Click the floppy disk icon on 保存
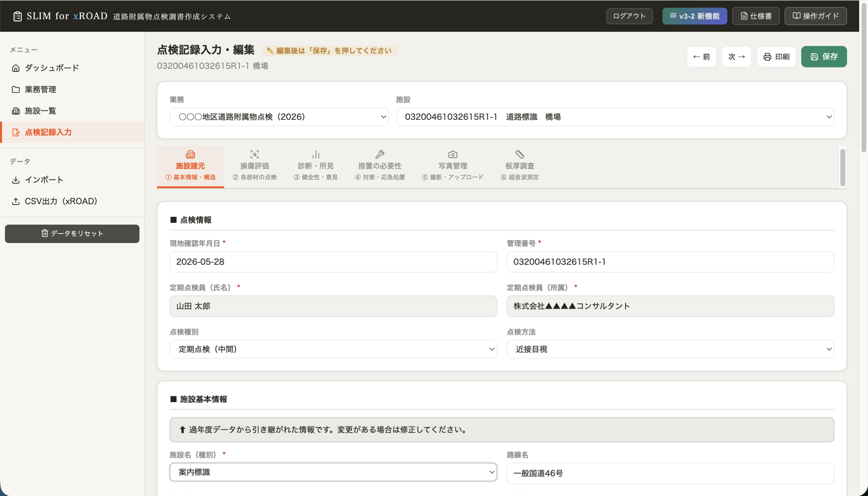 (x=814, y=57)
